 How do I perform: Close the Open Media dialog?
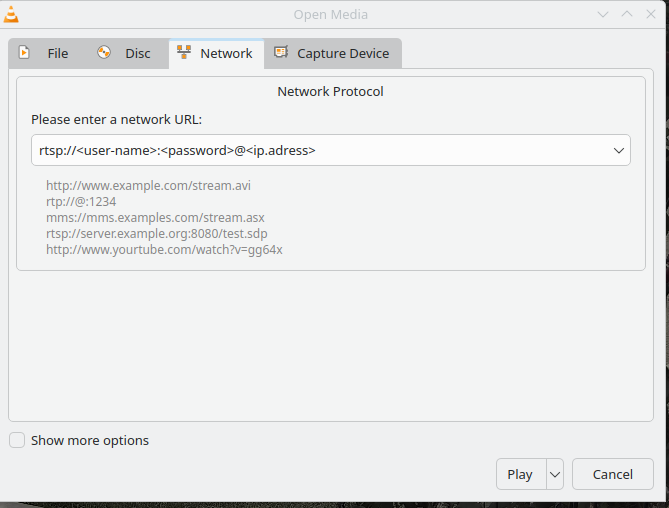click(651, 14)
